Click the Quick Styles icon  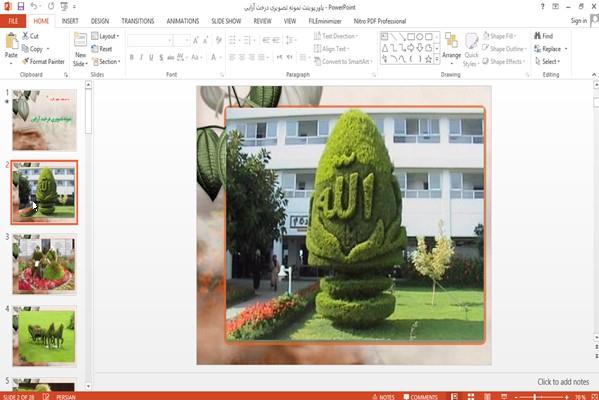click(471, 41)
